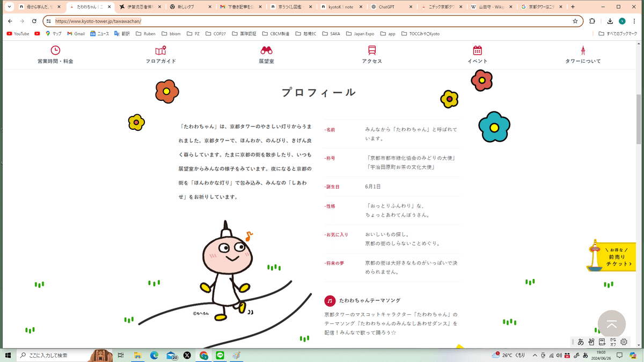Screen dimensions: 644x362
Task: Expand the Ruben bookmark folder
Action: click(x=146, y=33)
